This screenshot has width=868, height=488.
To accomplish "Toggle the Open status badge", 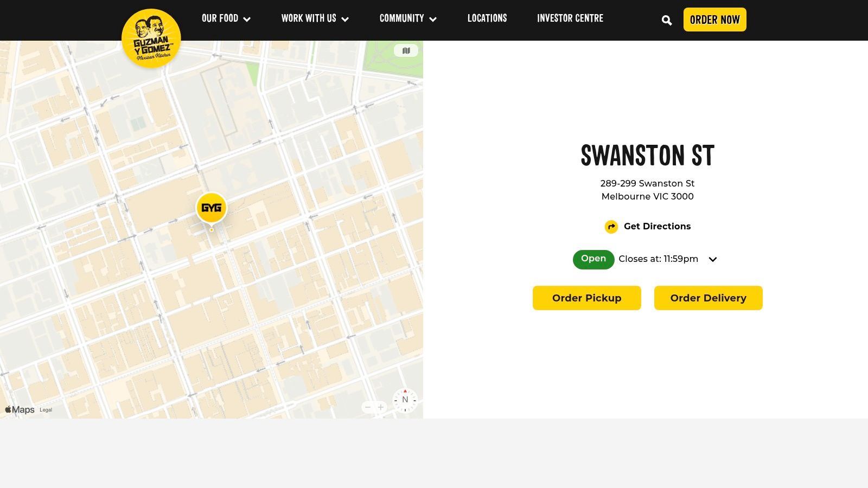I will tap(593, 259).
